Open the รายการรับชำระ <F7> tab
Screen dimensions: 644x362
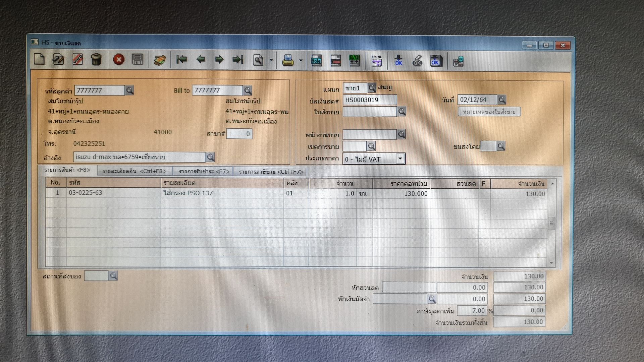coord(204,172)
